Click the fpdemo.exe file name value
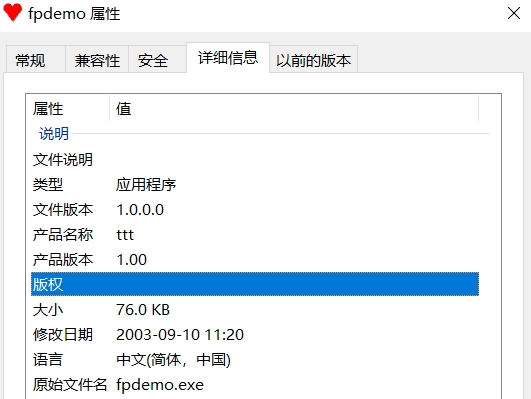Screen dimensions: 531x399 point(160,385)
